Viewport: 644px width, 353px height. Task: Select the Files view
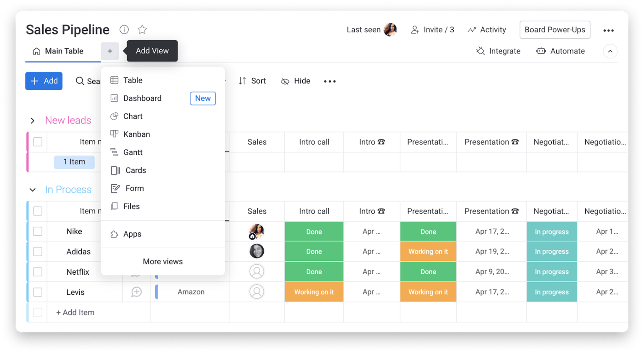[131, 206]
